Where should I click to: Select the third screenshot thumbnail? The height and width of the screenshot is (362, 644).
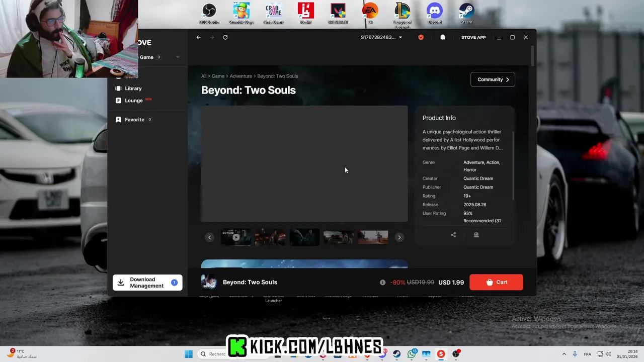click(304, 237)
